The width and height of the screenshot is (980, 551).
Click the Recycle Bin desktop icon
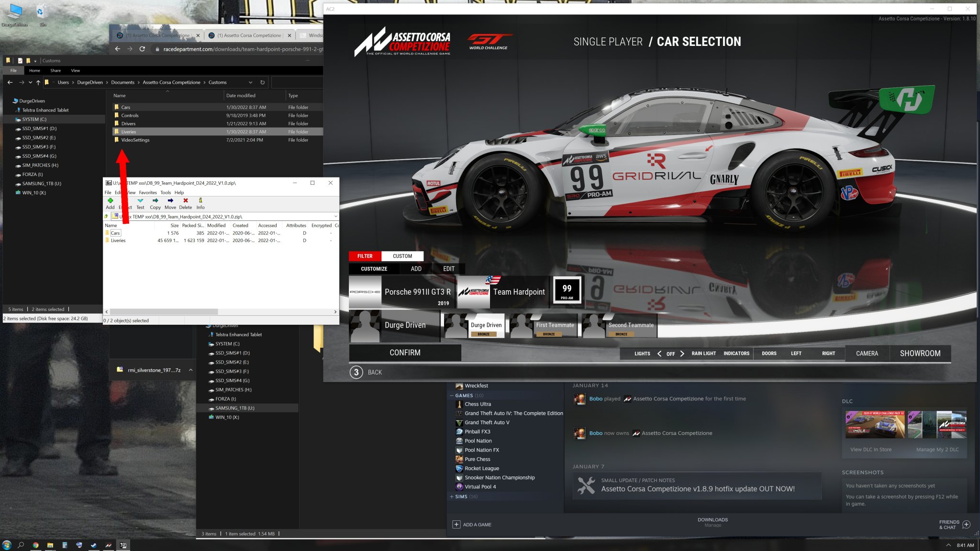click(42, 13)
